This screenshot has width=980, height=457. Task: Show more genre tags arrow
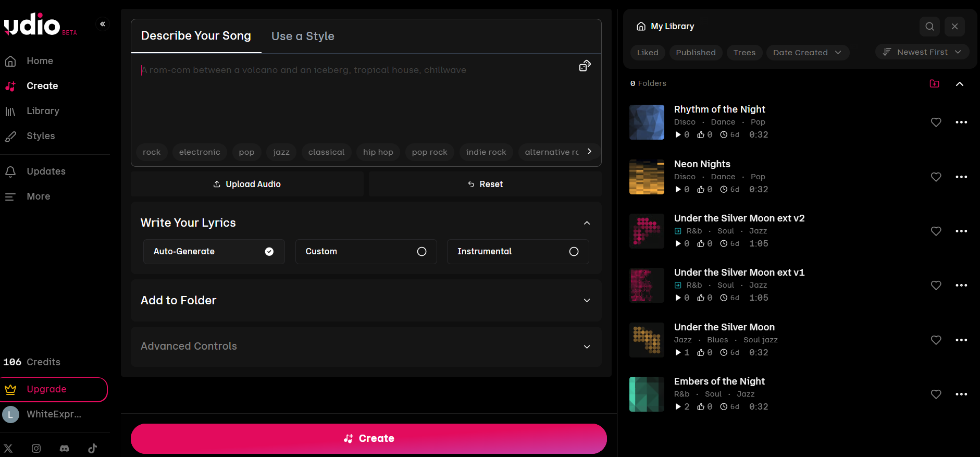coord(590,152)
